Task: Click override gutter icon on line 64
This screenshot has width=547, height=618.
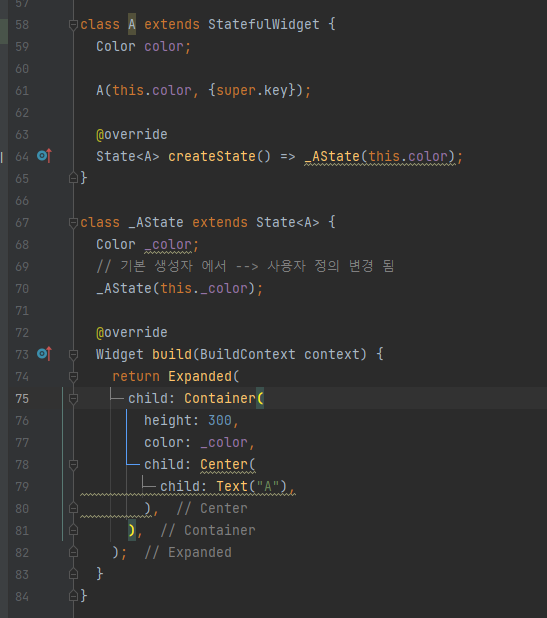Action: pos(44,156)
